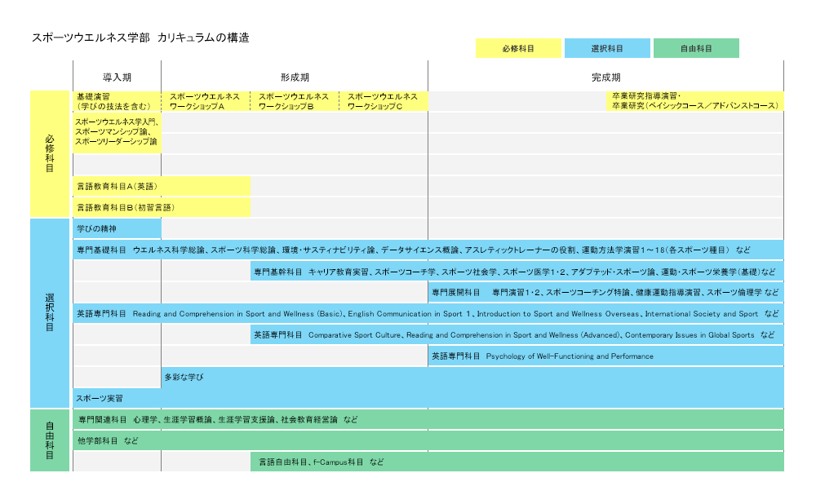This screenshot has height=504, width=816.
Task: Click the 学びの精神 cell
Action: [x=117, y=229]
